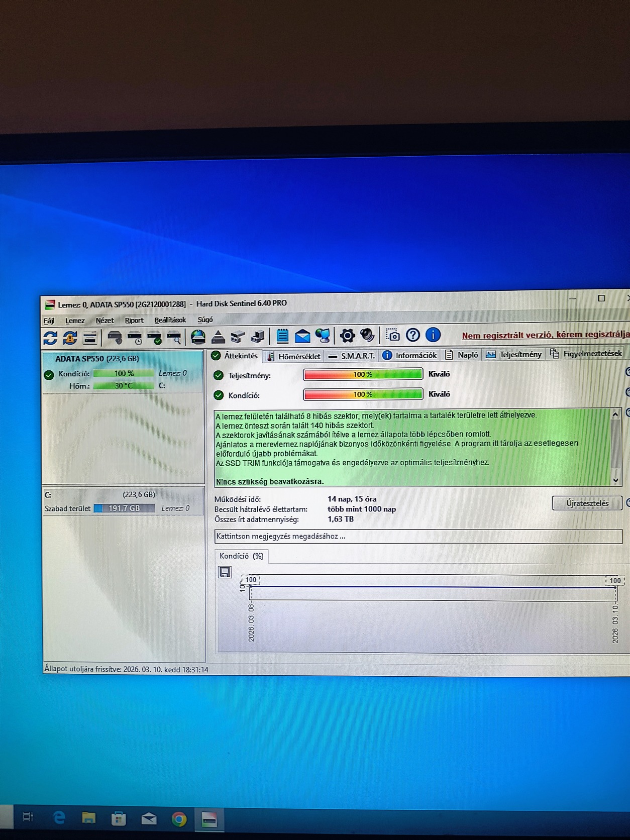This screenshot has width=630, height=840.
Task: Click the refresh icon with warning triangle
Action: click(x=70, y=338)
